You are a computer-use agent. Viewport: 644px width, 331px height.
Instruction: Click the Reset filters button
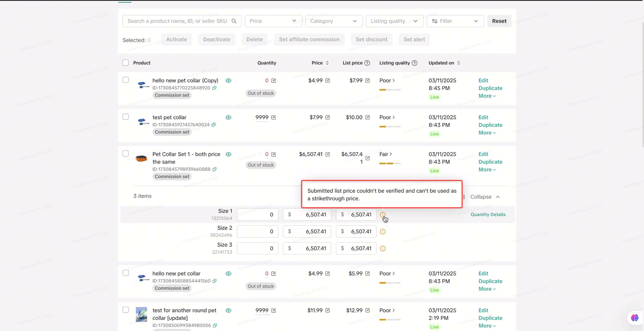tap(499, 21)
